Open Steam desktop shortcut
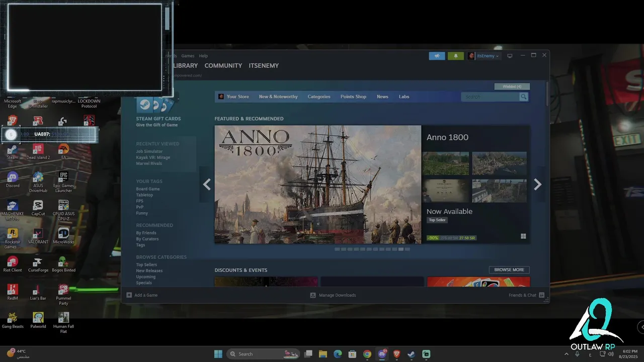The height and width of the screenshot is (362, 644). (13, 151)
